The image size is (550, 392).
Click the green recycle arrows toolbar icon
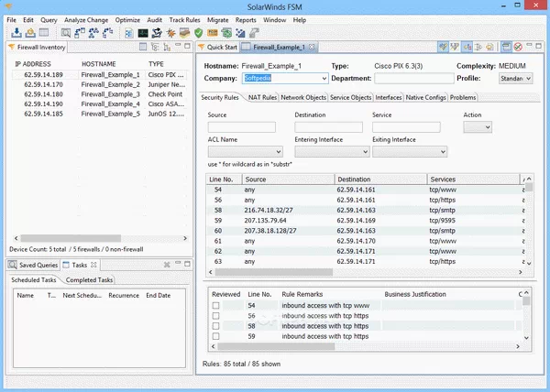click(x=226, y=33)
